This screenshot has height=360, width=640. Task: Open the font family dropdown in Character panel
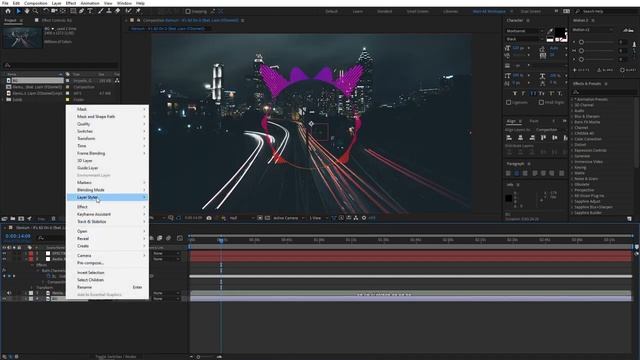click(525, 31)
